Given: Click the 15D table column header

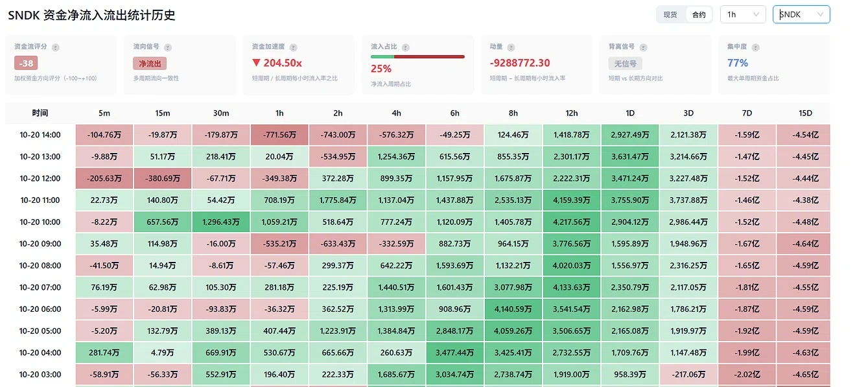Looking at the screenshot, I should click(805, 113).
